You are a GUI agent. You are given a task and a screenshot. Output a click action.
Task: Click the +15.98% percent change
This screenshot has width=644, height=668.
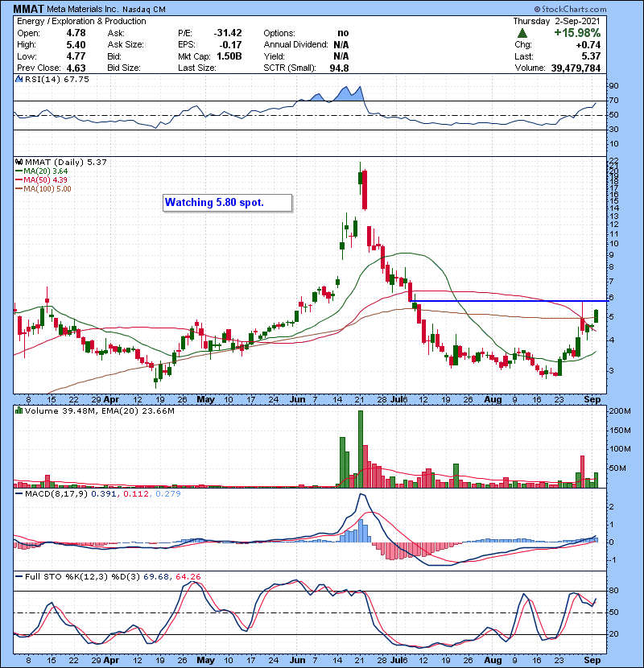pos(577,33)
